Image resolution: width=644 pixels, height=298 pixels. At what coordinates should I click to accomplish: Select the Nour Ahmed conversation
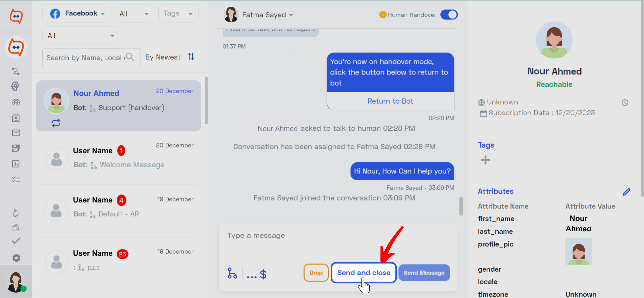pyautogui.click(x=118, y=106)
